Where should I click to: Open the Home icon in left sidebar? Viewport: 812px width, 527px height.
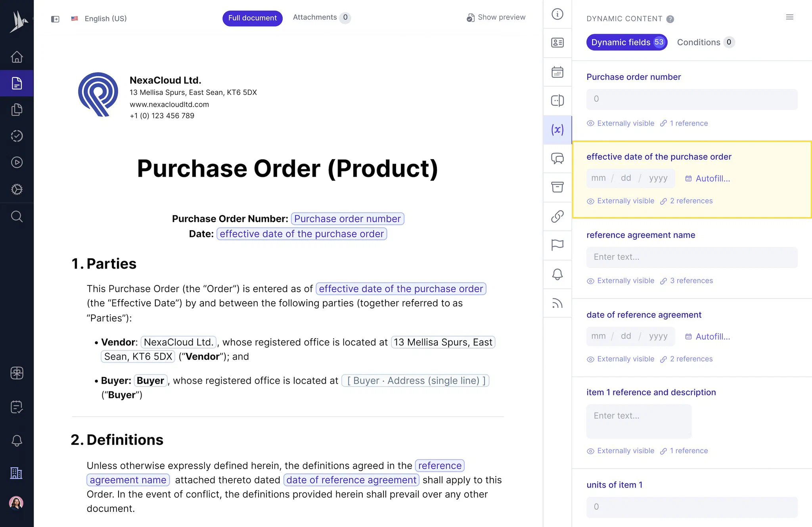point(17,57)
